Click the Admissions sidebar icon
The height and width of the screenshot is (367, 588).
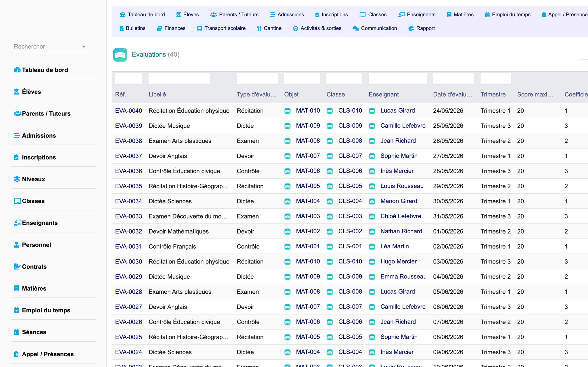[17, 136]
